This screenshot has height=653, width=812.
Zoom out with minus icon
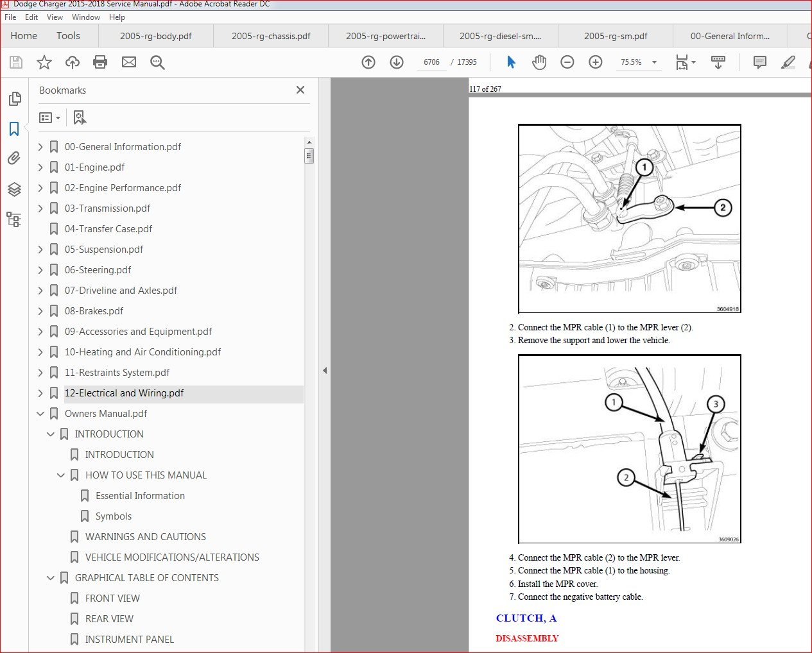567,62
